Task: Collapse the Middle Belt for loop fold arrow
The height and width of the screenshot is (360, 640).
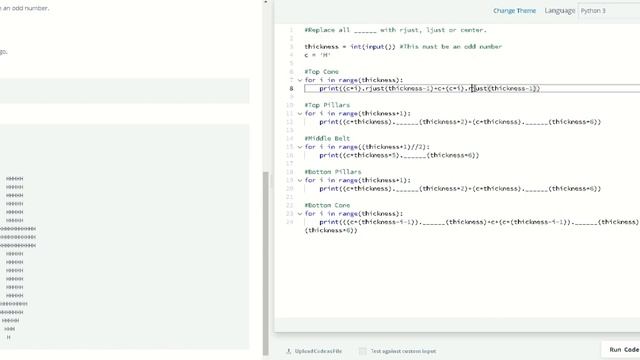Action: 300,147
